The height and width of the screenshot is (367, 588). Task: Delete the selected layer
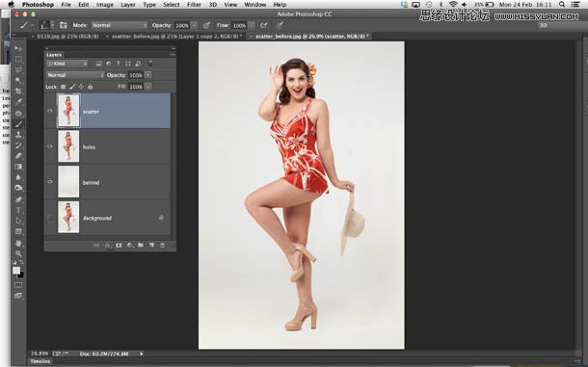(x=162, y=246)
